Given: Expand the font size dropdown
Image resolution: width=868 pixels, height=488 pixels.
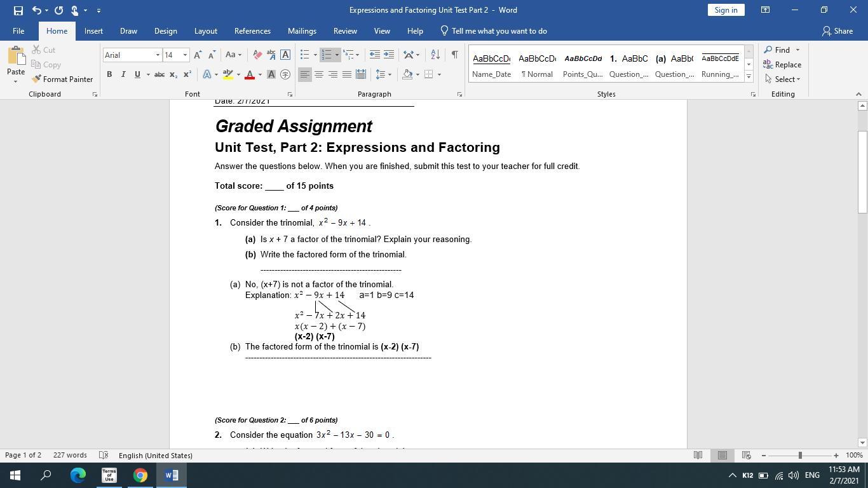Looking at the screenshot, I should coord(185,55).
